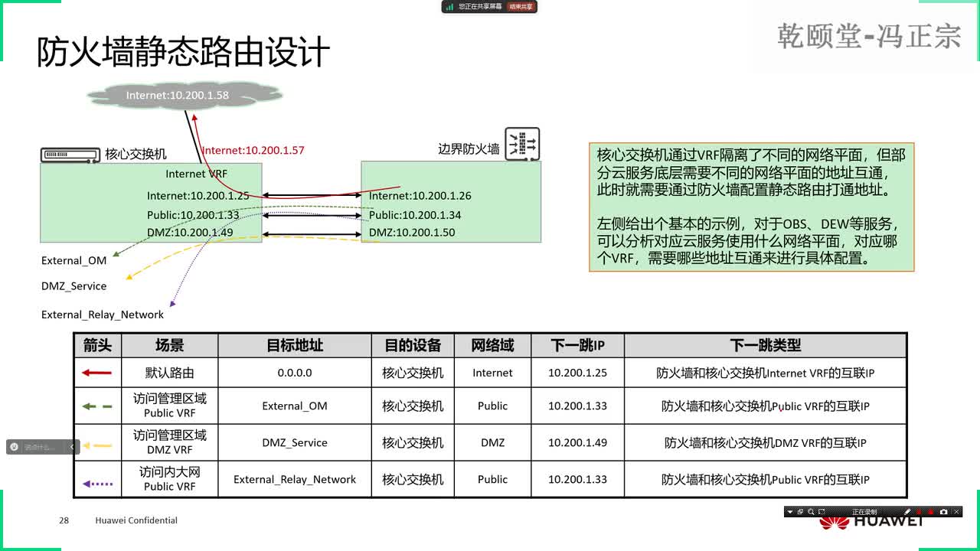This screenshot has width=980, height=551.
Task: Click the DMZ network domain table cell
Action: coord(492,442)
